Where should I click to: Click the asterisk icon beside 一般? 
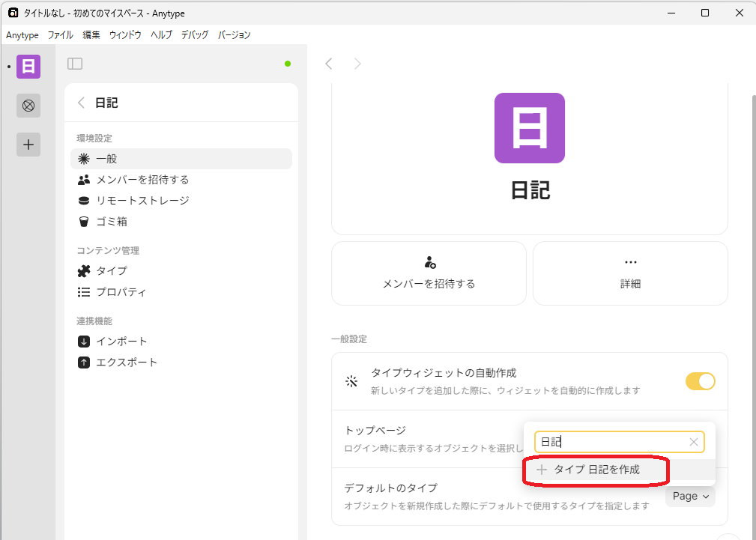point(84,159)
